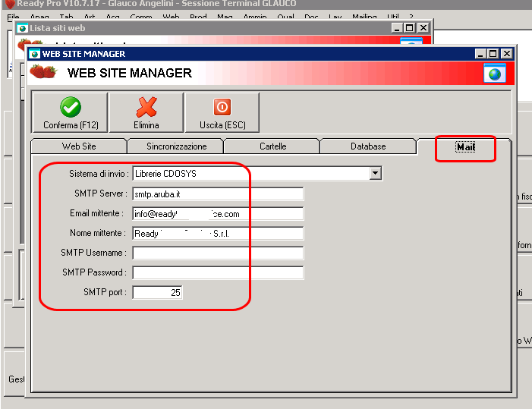Click the Elimina red X button

[146, 112]
